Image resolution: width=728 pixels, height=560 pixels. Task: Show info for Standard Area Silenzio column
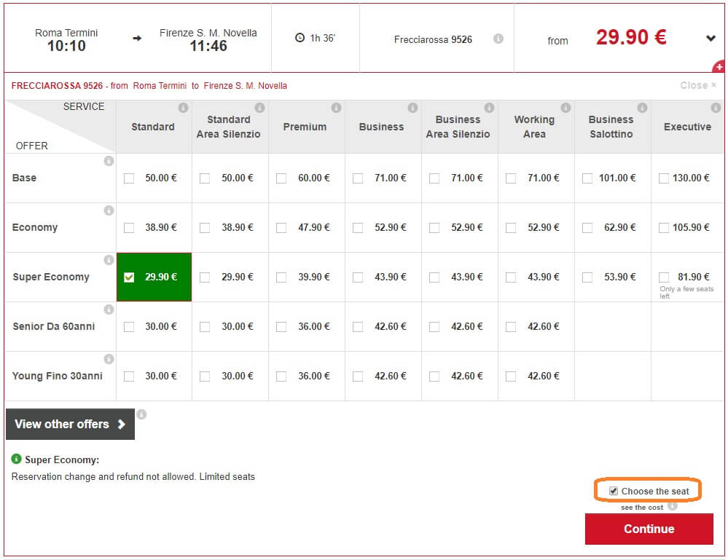[x=259, y=108]
